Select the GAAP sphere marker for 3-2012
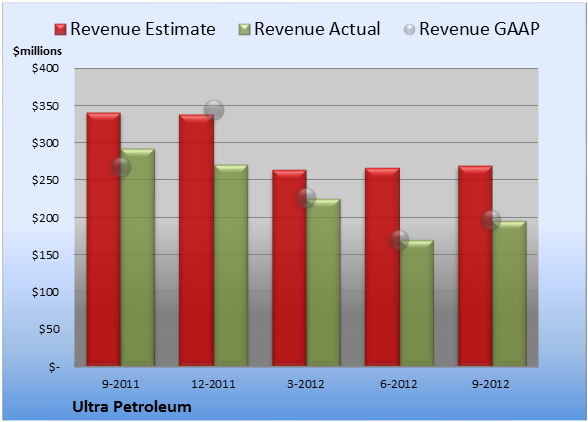 [x=306, y=198]
